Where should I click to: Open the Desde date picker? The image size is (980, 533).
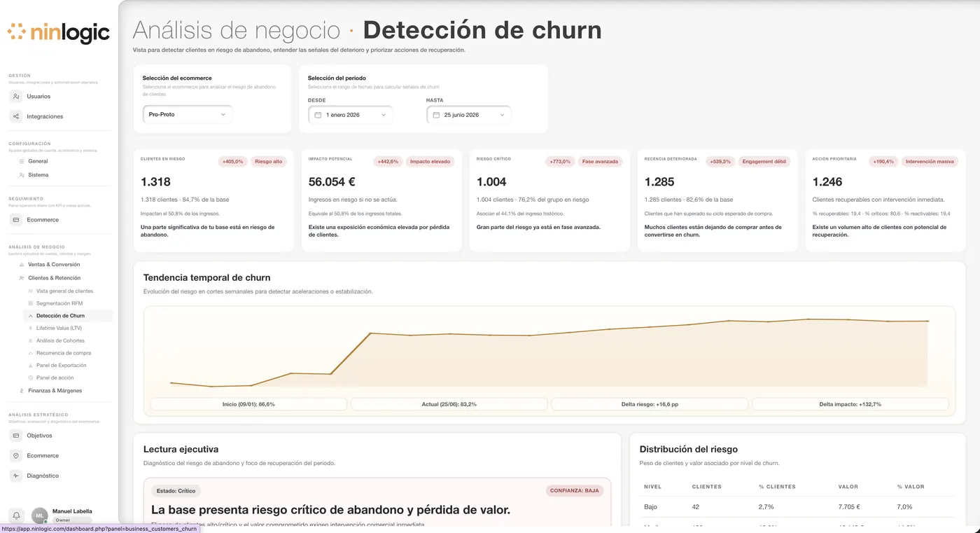pyautogui.click(x=351, y=115)
